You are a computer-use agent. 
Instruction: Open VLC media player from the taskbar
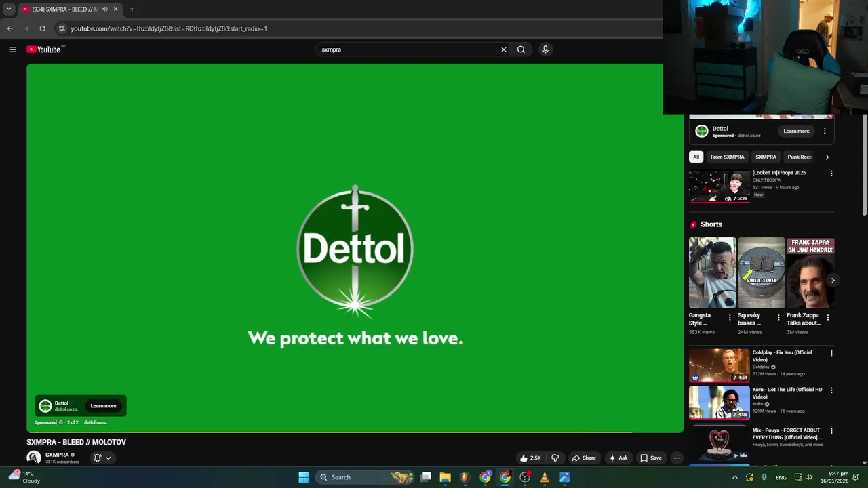click(545, 477)
